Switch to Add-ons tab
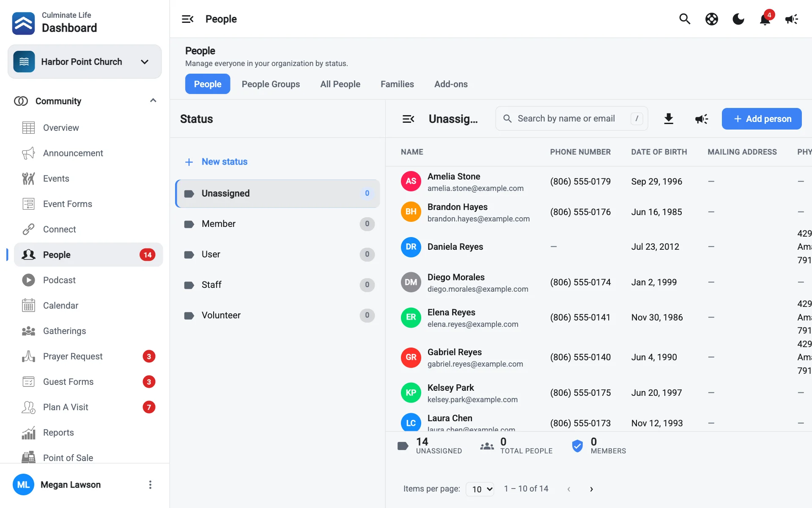The width and height of the screenshot is (812, 508). (451, 84)
